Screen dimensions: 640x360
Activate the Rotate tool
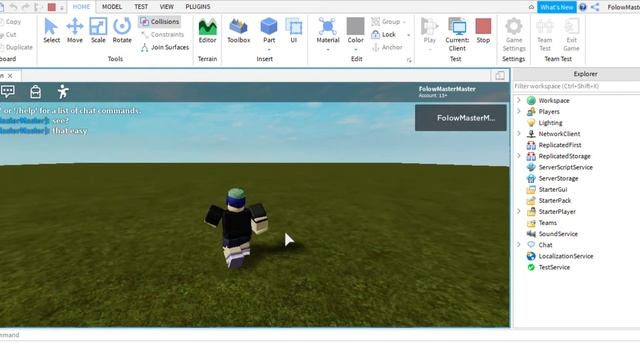click(x=122, y=31)
